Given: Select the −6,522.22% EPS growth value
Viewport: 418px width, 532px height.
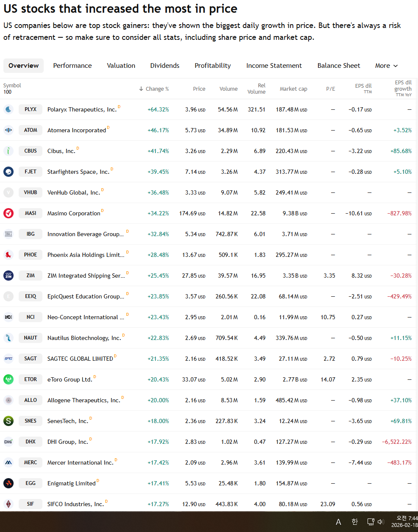Looking at the screenshot, I should 396,442.
